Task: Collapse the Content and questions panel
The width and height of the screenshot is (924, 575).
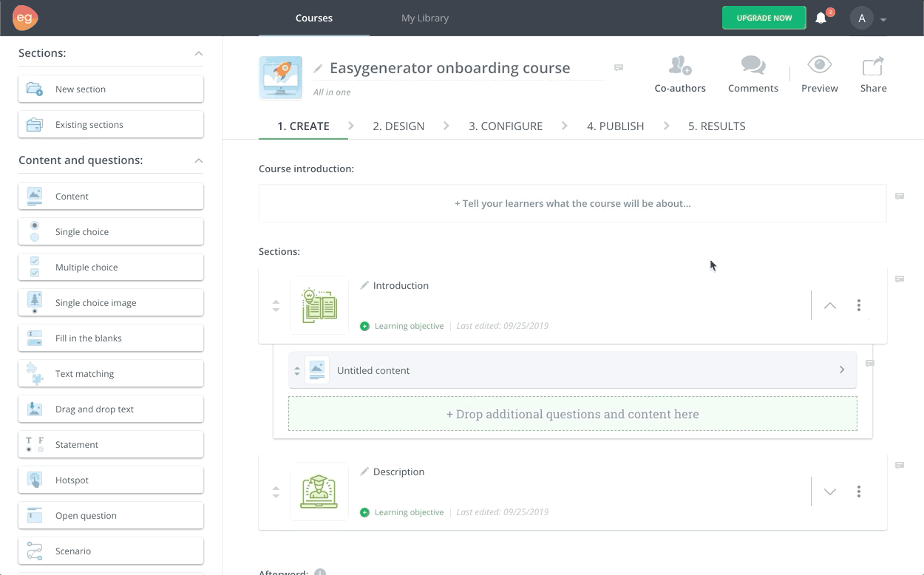Action: tap(198, 161)
